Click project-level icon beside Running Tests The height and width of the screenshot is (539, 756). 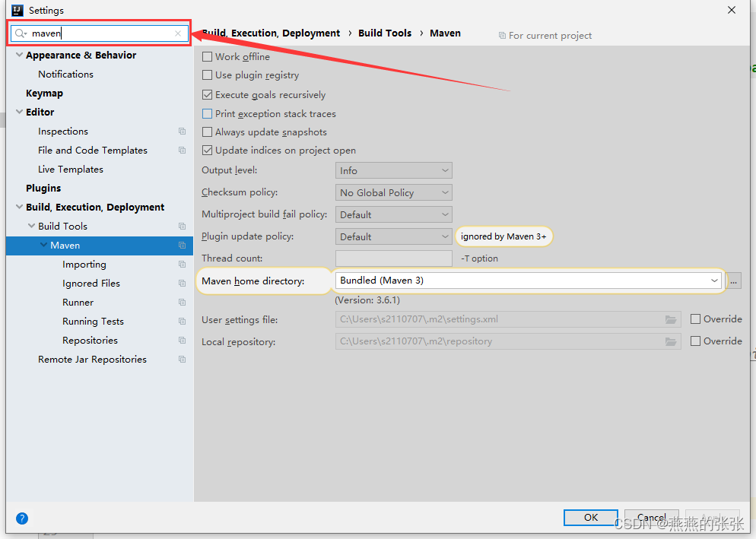(x=182, y=321)
